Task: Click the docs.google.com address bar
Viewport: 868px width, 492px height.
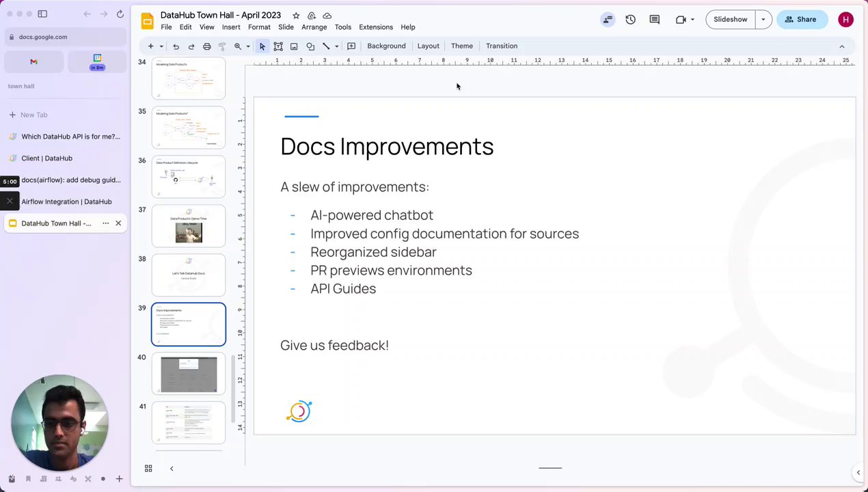Action: 66,37
